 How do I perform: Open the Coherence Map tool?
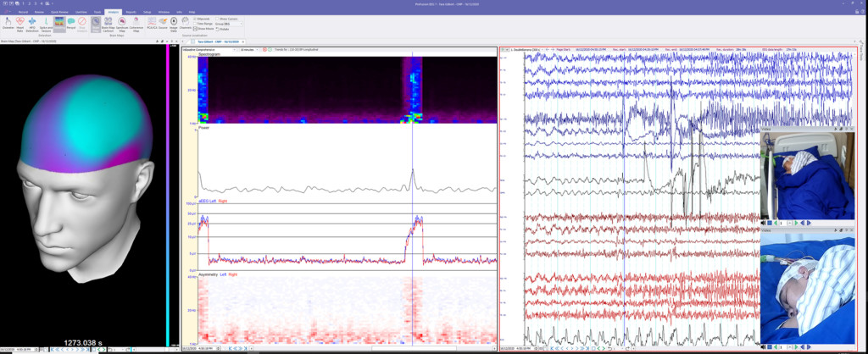tap(136, 23)
